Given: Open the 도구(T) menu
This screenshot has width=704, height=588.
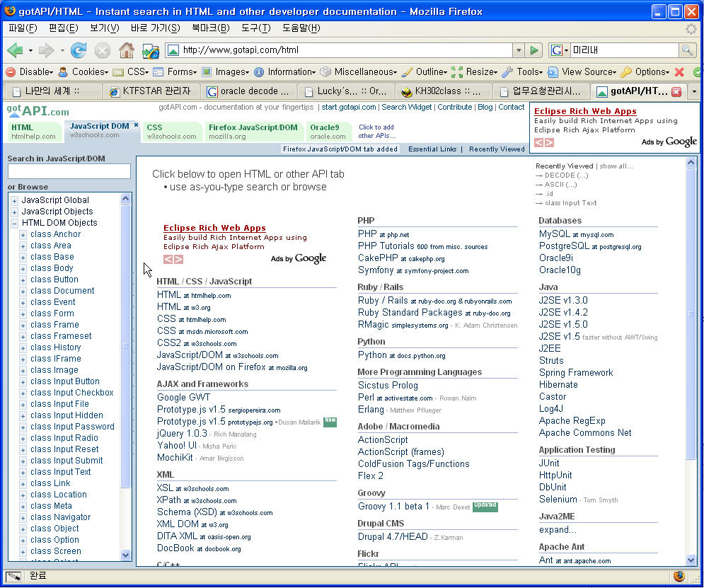Looking at the screenshot, I should pyautogui.click(x=256, y=28).
